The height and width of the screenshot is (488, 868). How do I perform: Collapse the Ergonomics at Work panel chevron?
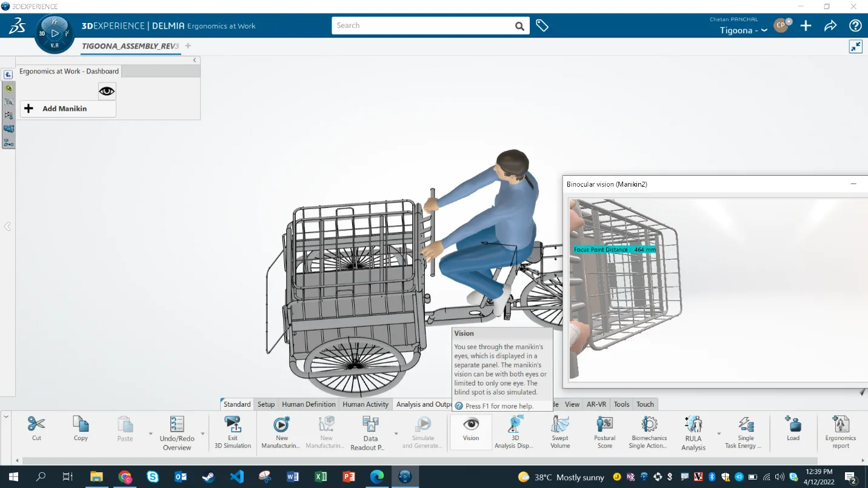click(x=194, y=61)
